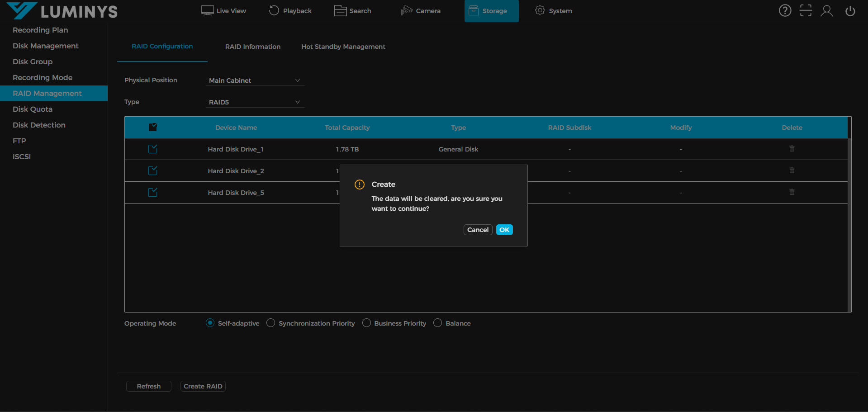The width and height of the screenshot is (868, 412).
Task: Choose the Balance operating mode
Action: tap(437, 323)
